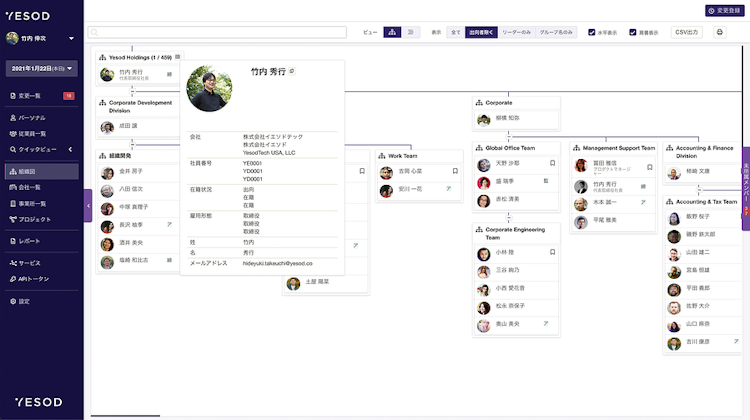Collapse the クイックビュー chevron in sidebar
Screen dimensions: 750x420
[70, 149]
